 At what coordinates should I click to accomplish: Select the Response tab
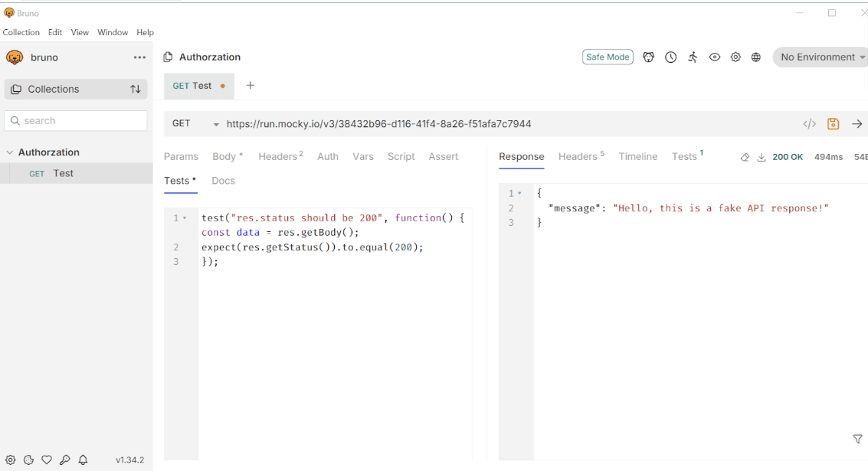tap(522, 157)
